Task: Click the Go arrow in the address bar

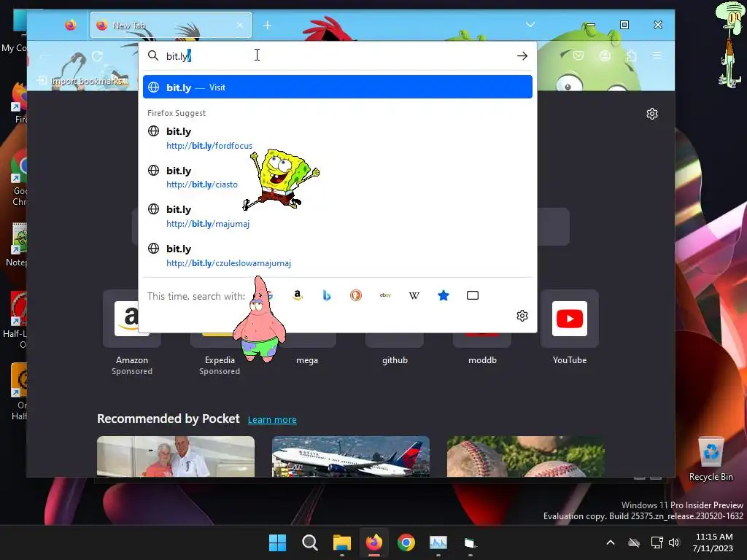Action: [522, 56]
